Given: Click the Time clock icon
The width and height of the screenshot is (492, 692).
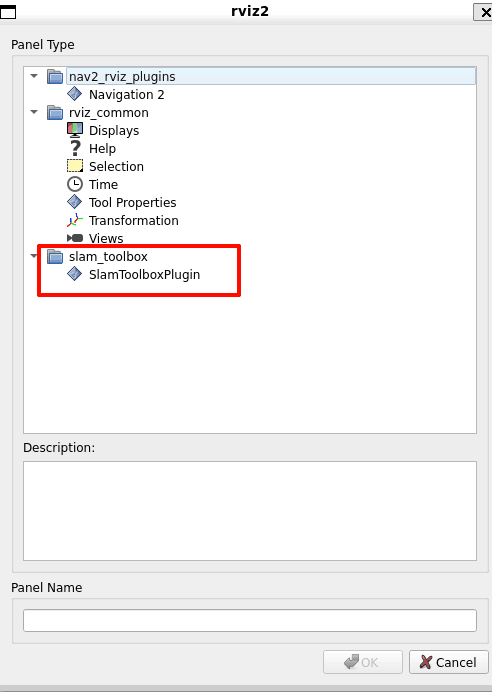Looking at the screenshot, I should click(75, 184).
